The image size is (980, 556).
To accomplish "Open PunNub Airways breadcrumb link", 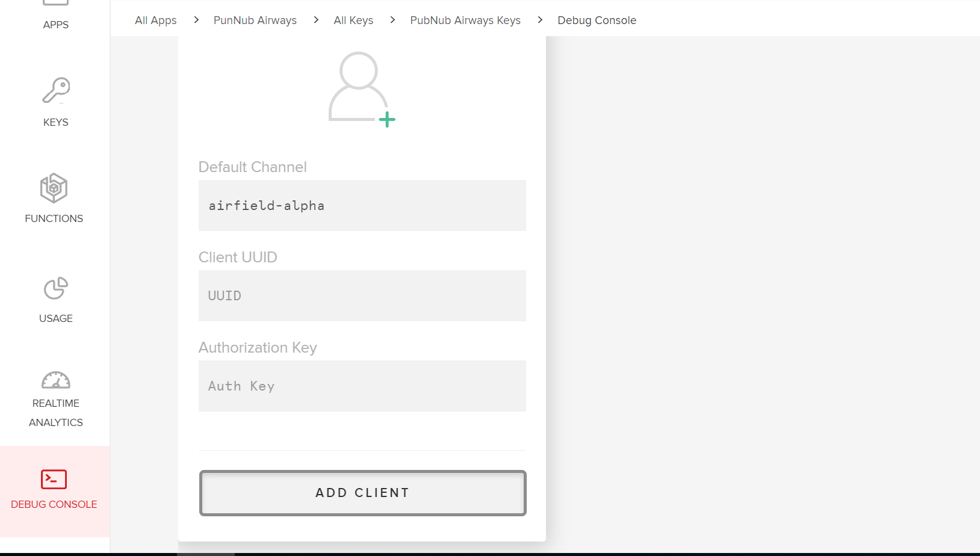I will click(255, 20).
